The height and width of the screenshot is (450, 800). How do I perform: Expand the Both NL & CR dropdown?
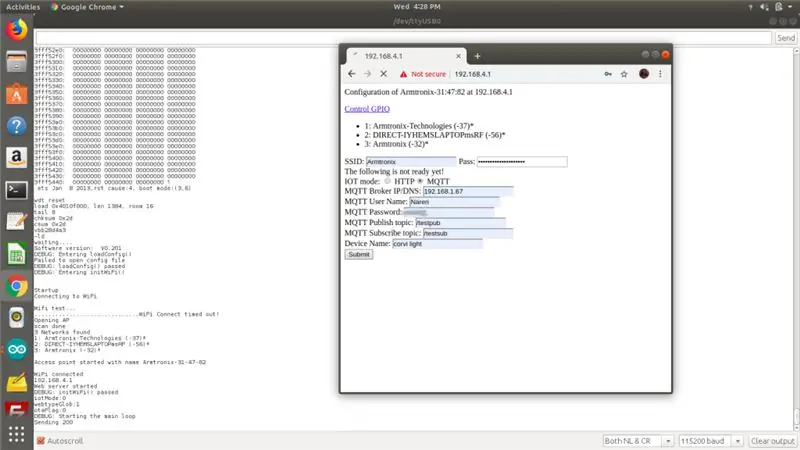click(638, 441)
